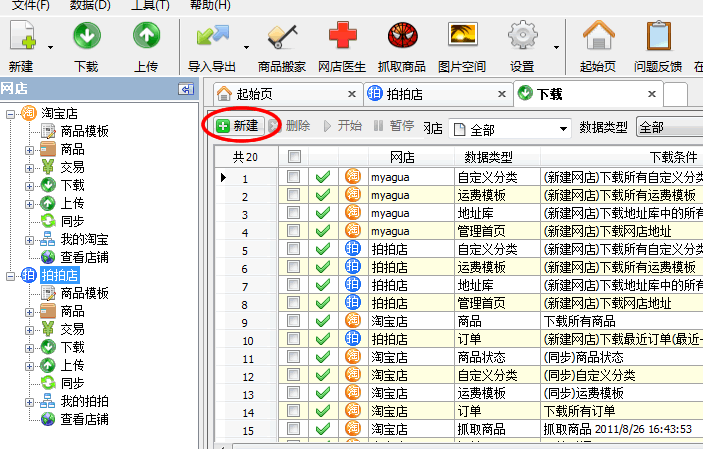
Task: Check row 10 拍拍店 订单 checkbox
Action: [x=294, y=339]
